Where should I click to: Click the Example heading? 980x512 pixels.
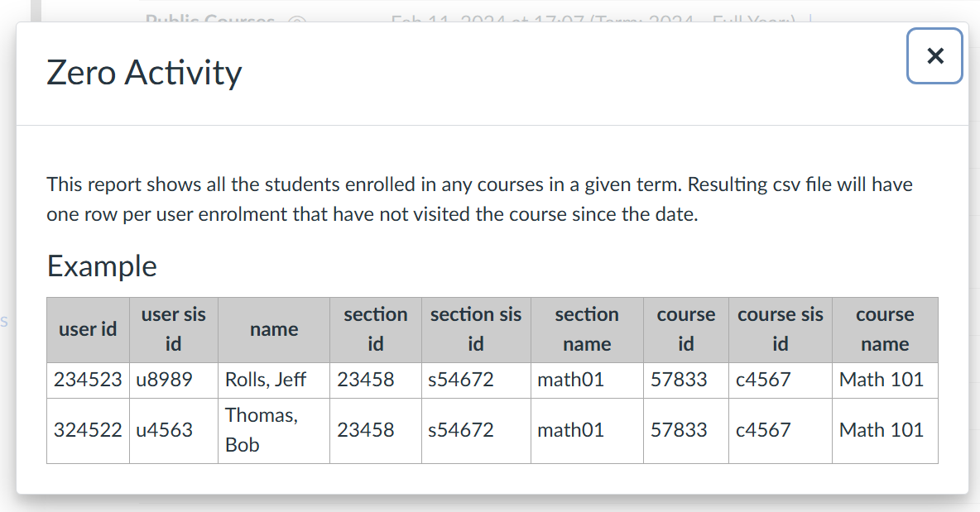(102, 266)
